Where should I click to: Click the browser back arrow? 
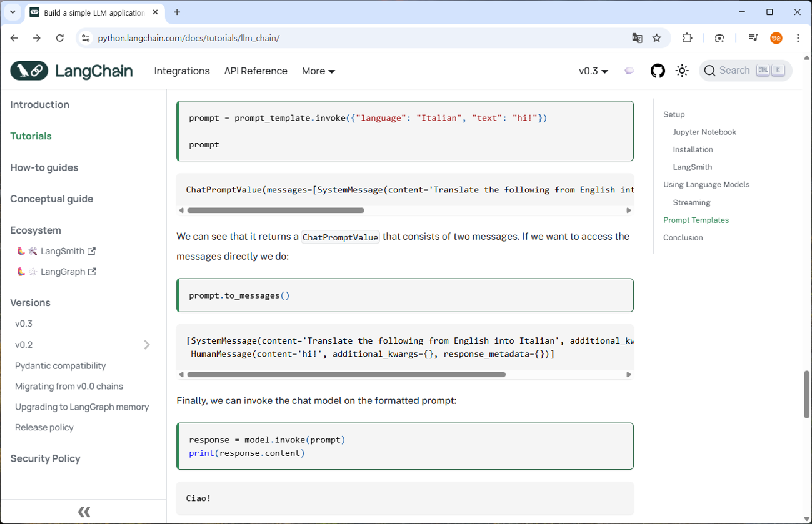coord(14,38)
